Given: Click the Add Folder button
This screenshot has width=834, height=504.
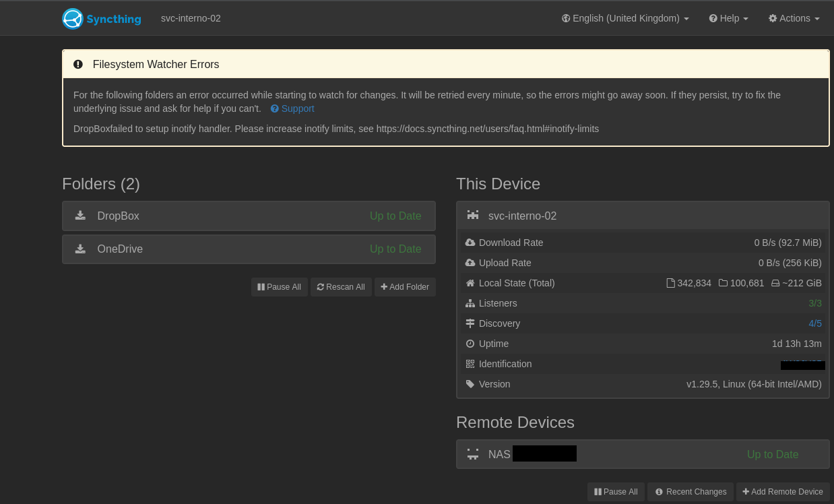Looking at the screenshot, I should 405,287.
